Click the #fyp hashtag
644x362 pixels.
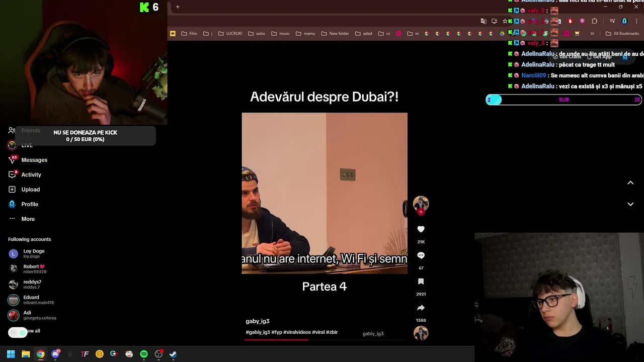276,332
